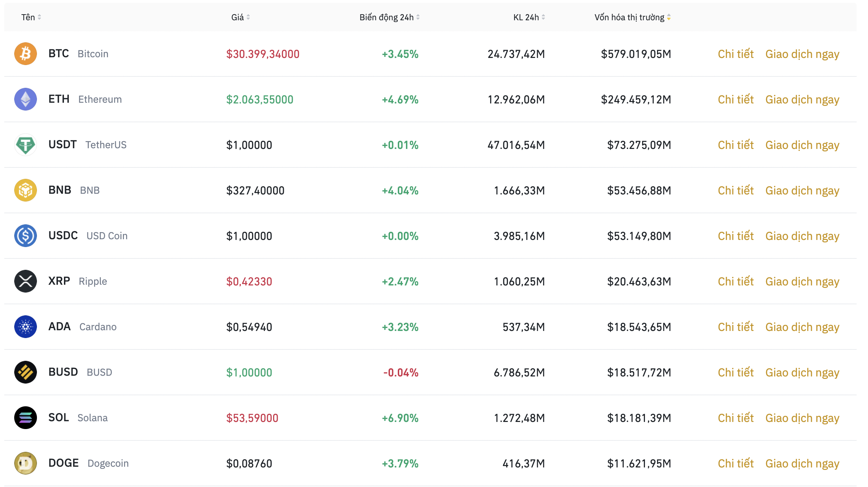Click the BNB coin logo
The height and width of the screenshot is (487, 868).
26,190
